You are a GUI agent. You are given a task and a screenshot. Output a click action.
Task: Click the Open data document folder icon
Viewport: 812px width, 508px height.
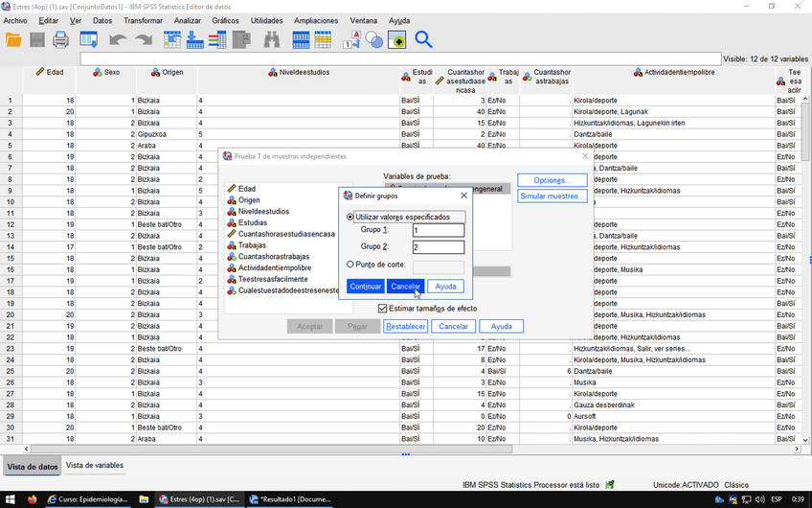tap(13, 40)
